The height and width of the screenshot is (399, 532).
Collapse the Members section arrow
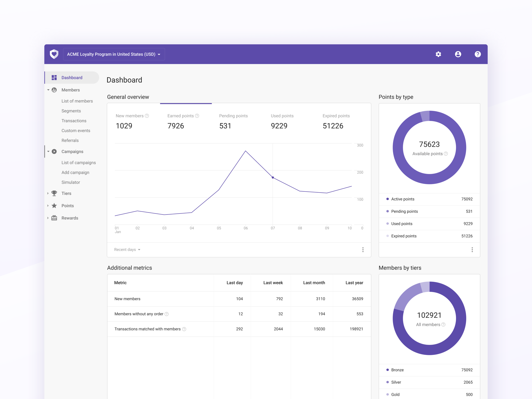pos(48,90)
